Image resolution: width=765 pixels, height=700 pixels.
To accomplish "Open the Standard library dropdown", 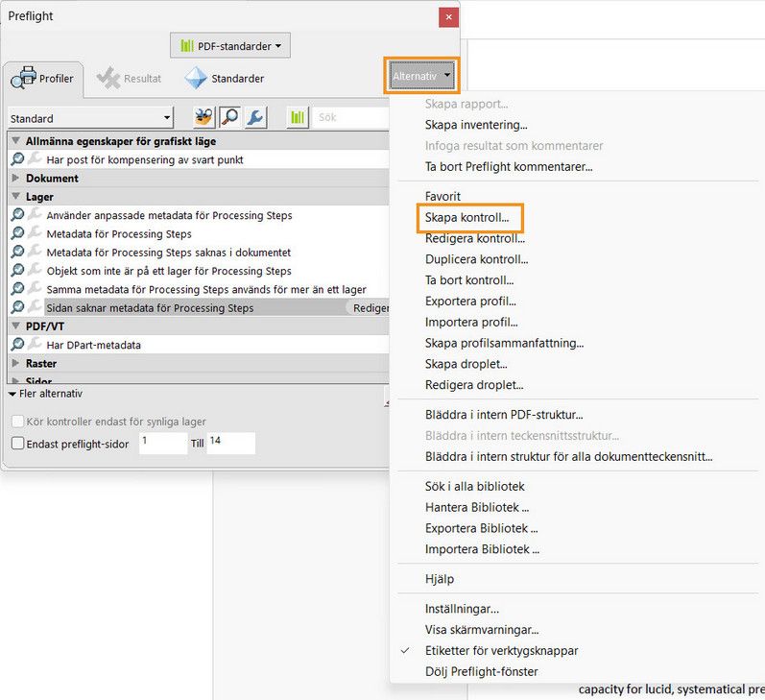I will pos(91,118).
